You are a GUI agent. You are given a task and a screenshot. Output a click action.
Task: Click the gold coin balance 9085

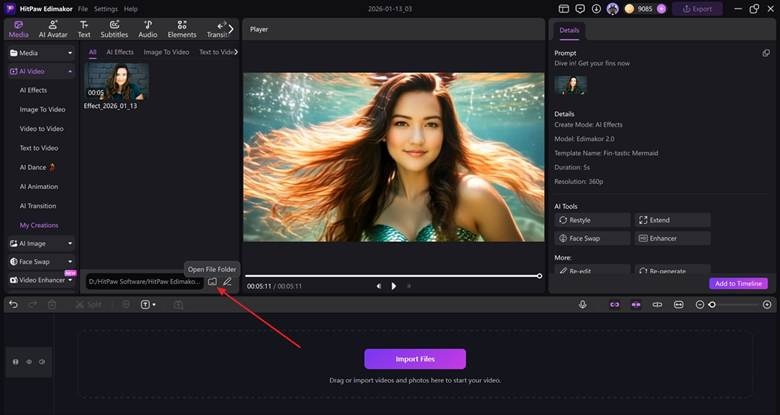(640, 9)
